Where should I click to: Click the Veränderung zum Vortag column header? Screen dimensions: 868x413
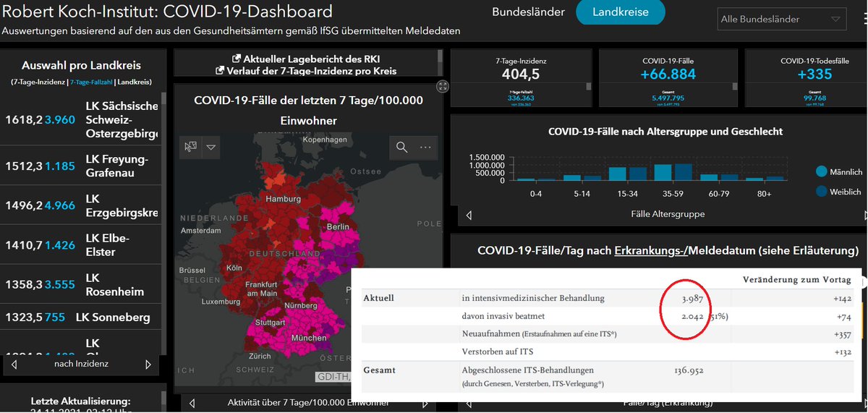(x=797, y=280)
